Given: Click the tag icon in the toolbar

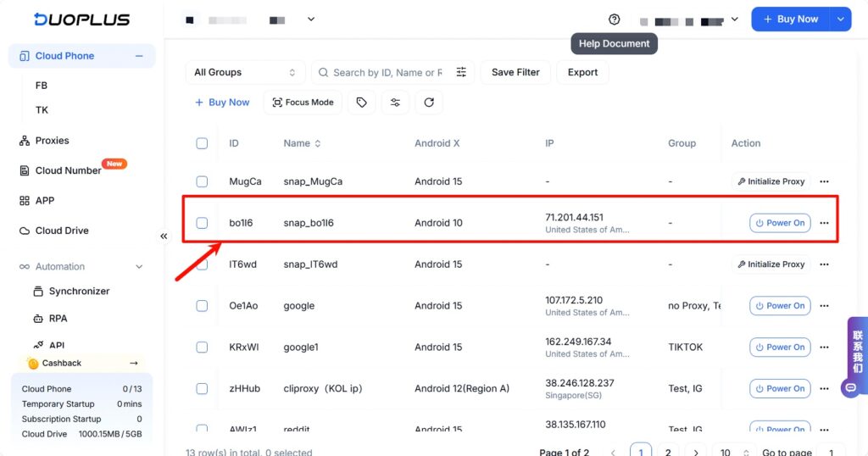Looking at the screenshot, I should tap(362, 103).
